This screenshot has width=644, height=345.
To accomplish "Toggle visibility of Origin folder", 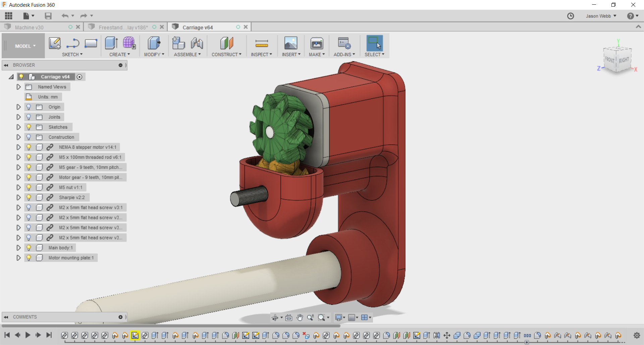I will 29,107.
